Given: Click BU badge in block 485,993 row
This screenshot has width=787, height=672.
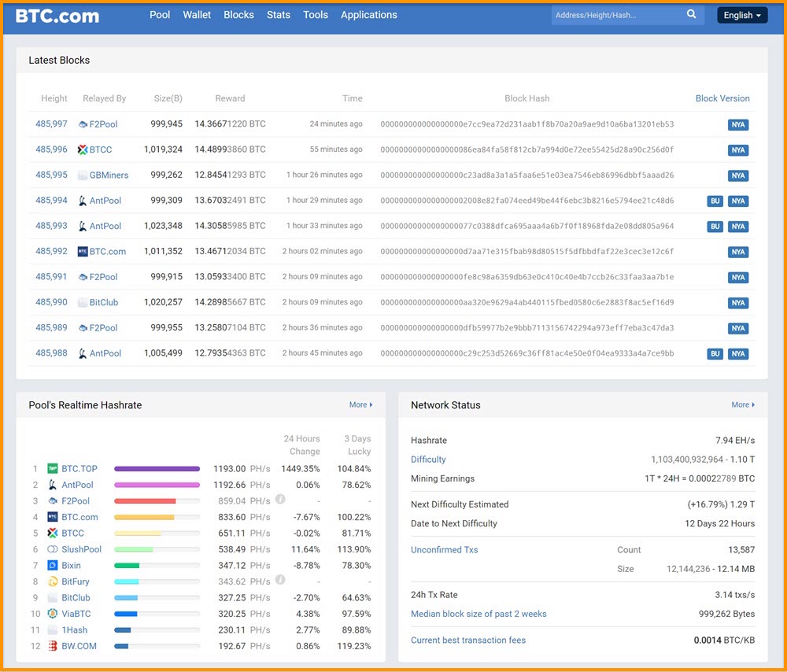Looking at the screenshot, I should point(715,227).
